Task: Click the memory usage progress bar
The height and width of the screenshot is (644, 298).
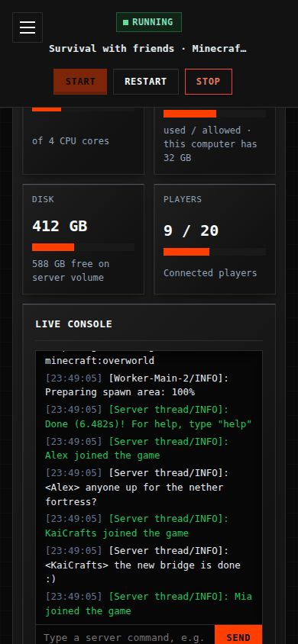Action: pos(215,114)
